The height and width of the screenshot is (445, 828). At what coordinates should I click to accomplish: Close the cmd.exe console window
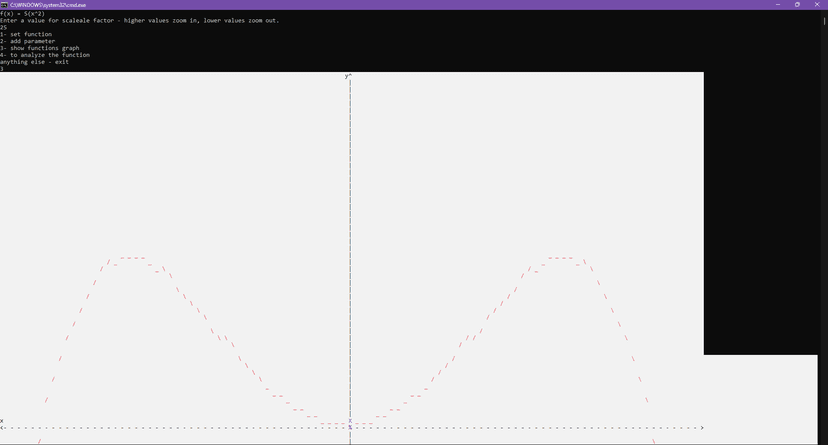[x=817, y=4]
